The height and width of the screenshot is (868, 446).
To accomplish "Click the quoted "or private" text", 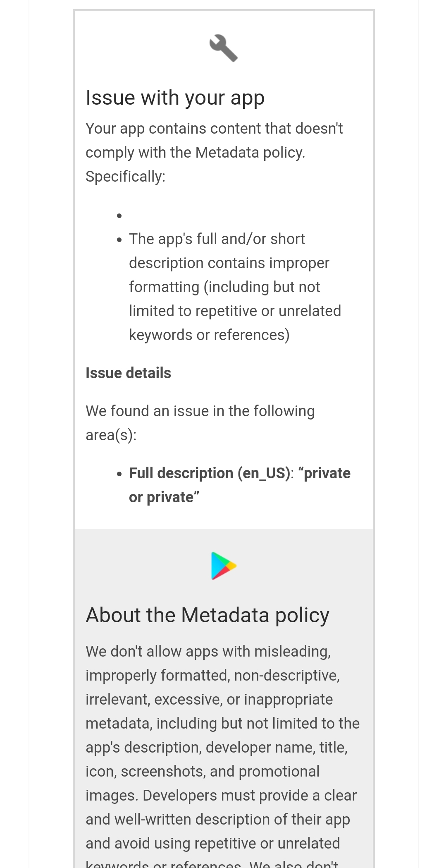I will click(x=164, y=497).
